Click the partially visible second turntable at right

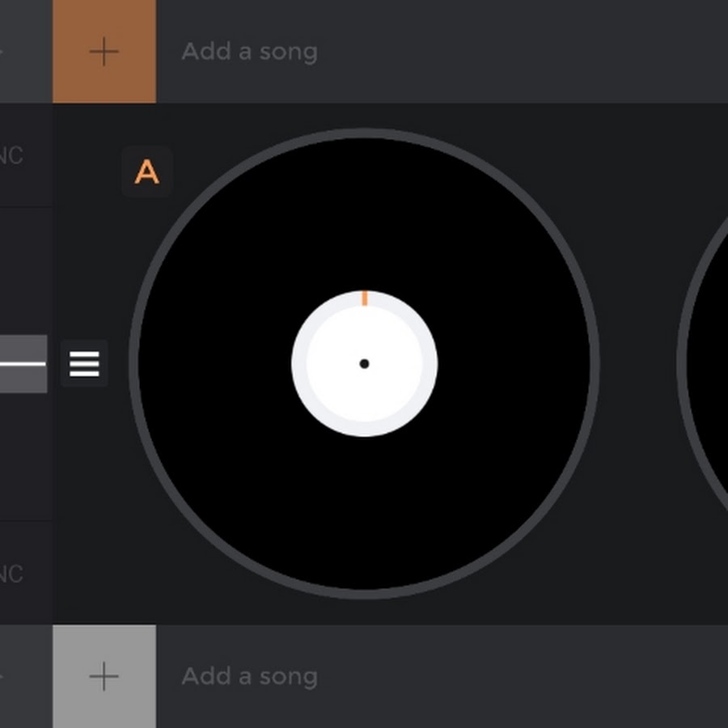pyautogui.click(x=702, y=363)
